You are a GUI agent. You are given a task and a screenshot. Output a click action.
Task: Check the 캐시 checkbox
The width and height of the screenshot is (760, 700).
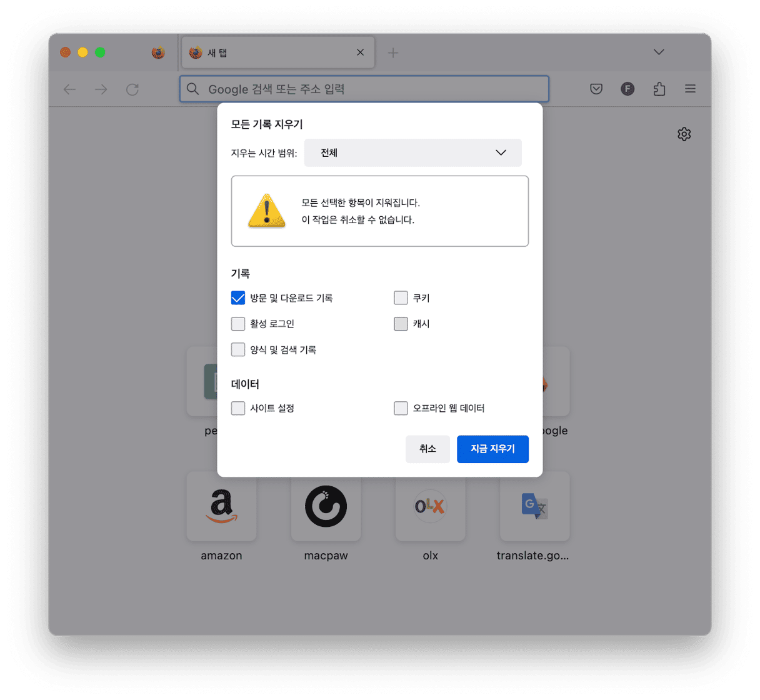[x=401, y=324]
